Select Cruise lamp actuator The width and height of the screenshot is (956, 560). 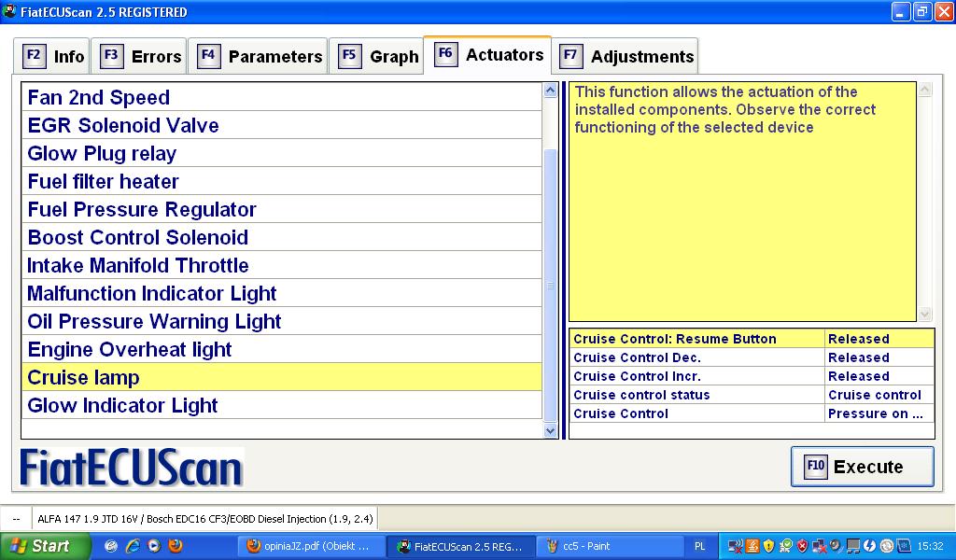click(x=282, y=377)
